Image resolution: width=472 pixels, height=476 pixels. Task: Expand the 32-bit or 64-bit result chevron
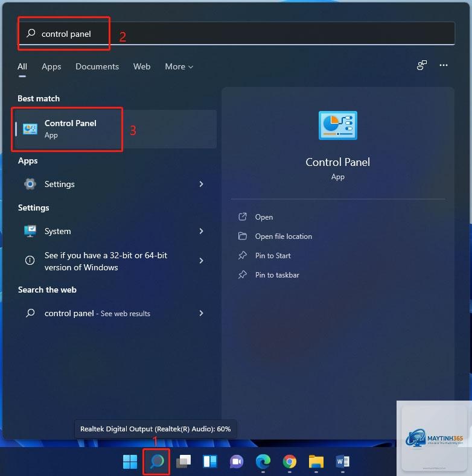[201, 261]
